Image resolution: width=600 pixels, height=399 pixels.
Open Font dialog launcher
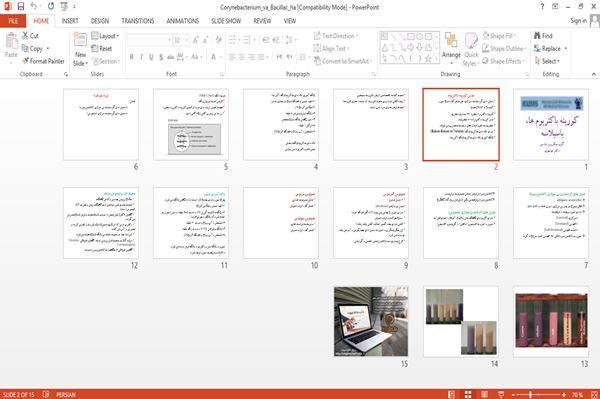[221, 74]
